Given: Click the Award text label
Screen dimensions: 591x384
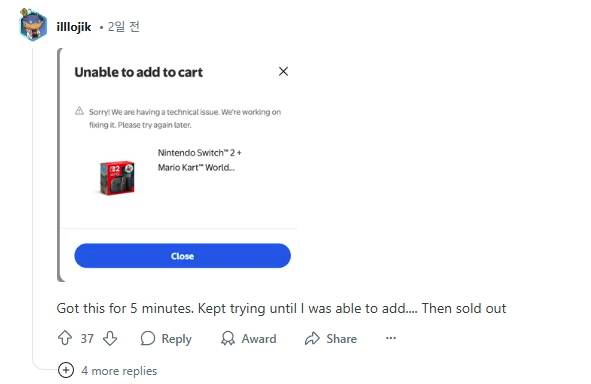Looking at the screenshot, I should pyautogui.click(x=259, y=339).
